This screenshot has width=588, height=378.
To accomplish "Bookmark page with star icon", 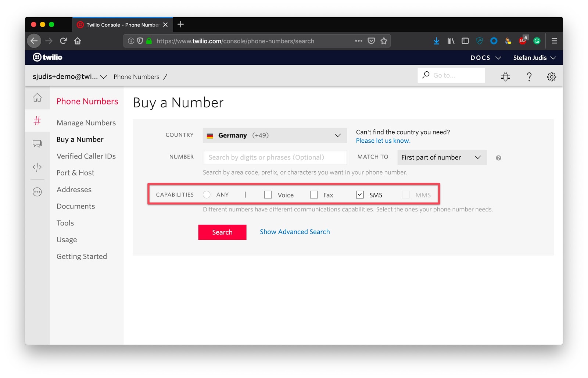I will [x=384, y=41].
